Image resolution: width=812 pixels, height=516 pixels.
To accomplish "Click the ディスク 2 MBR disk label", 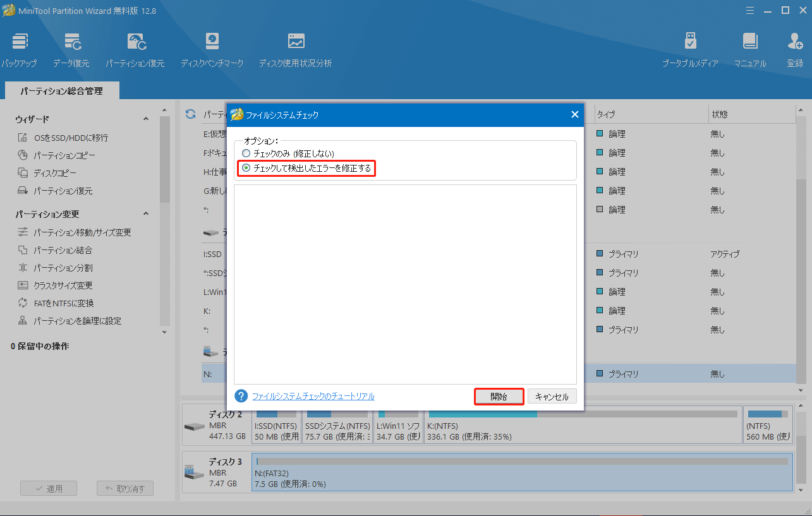I will [x=216, y=425].
